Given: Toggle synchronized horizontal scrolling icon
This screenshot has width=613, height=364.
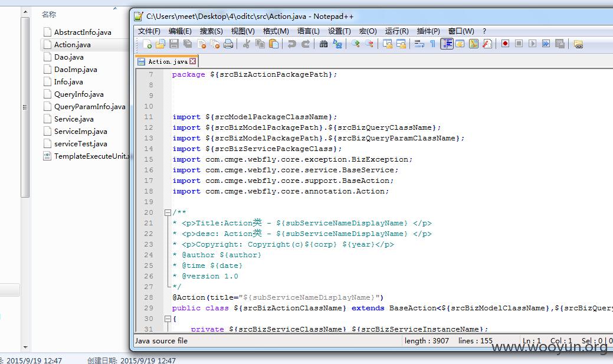Looking at the screenshot, I should tap(401, 44).
